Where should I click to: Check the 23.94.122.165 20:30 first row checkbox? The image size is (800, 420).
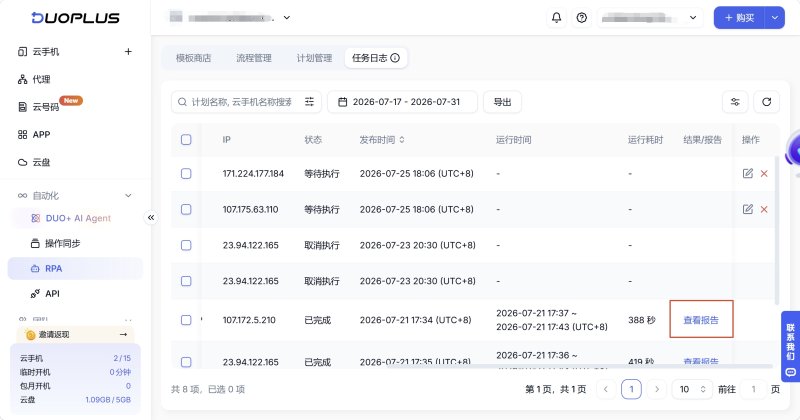[186, 245]
